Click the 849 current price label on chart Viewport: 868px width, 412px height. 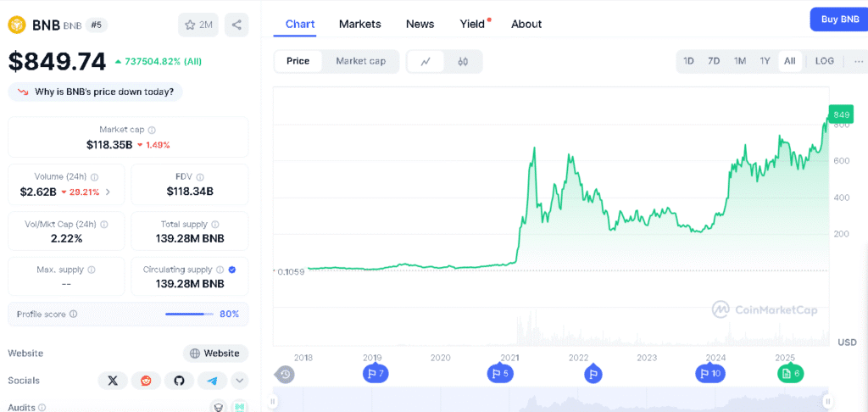841,114
